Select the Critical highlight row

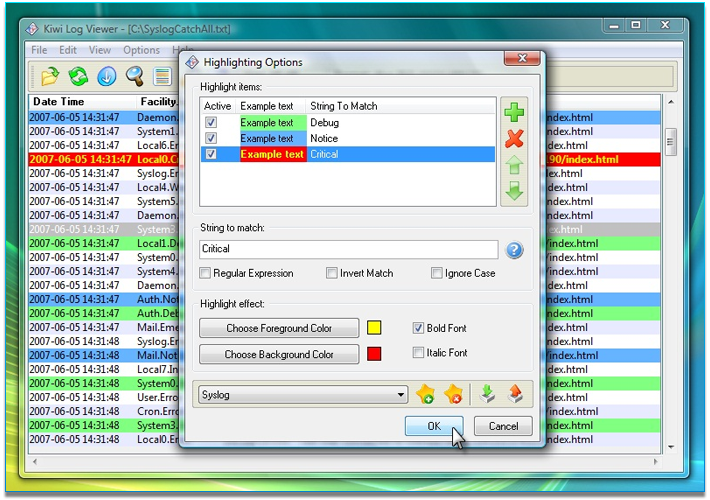click(348, 154)
